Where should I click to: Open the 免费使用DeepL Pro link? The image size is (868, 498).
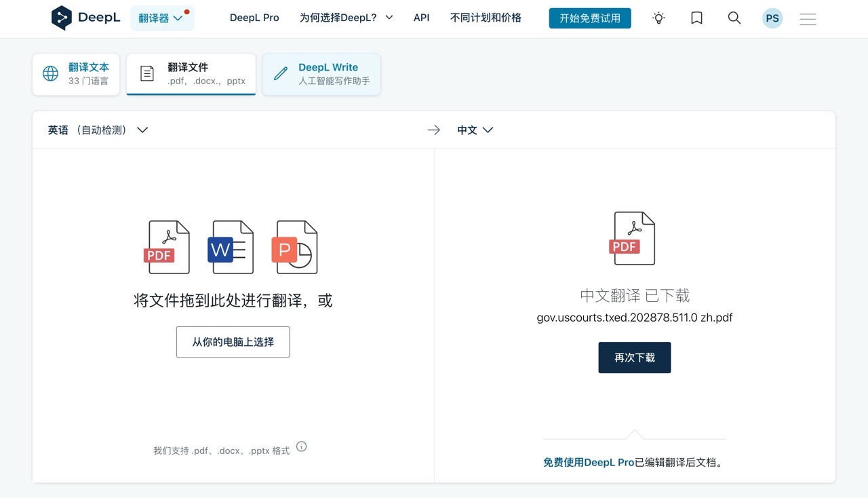pos(589,462)
